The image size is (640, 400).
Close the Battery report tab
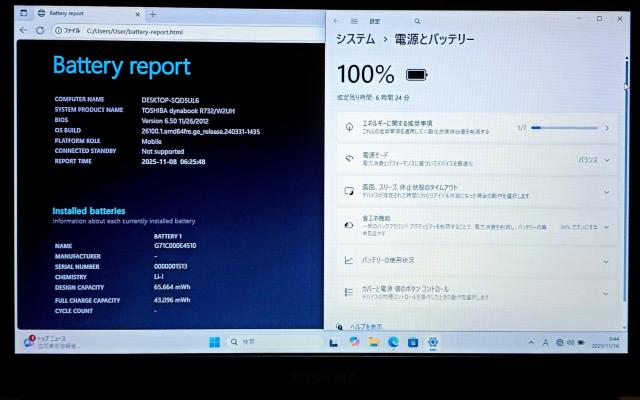pyautogui.click(x=138, y=15)
